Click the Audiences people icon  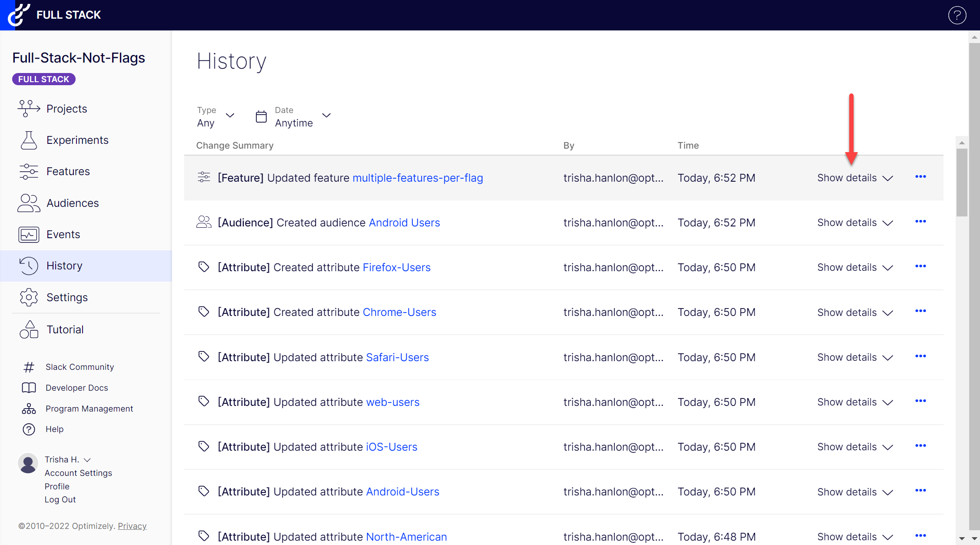(29, 203)
